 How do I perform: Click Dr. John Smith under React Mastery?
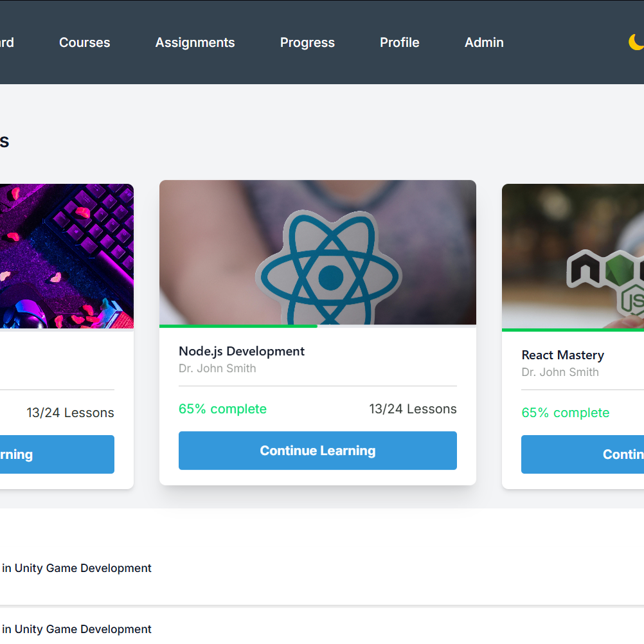pos(560,372)
